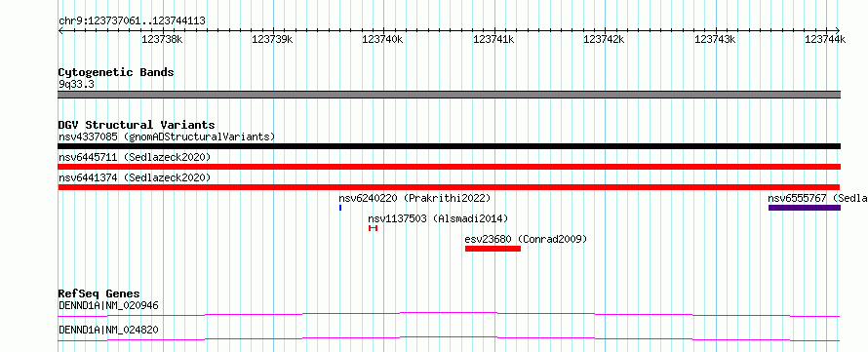Click the left arrowhead of the ruler
This screenshot has height=352, width=868.
click(60, 30)
